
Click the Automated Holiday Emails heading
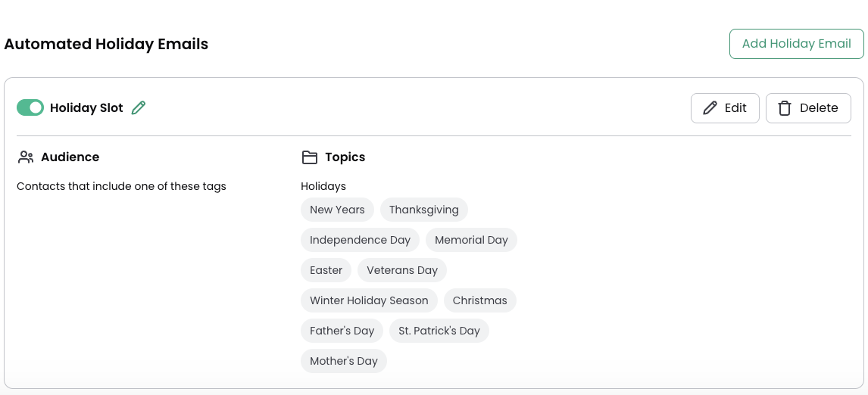coord(106,44)
